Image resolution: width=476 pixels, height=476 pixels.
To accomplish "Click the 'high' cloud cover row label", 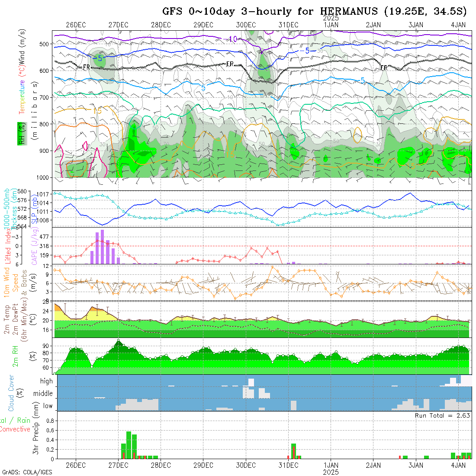I will [x=46, y=381].
